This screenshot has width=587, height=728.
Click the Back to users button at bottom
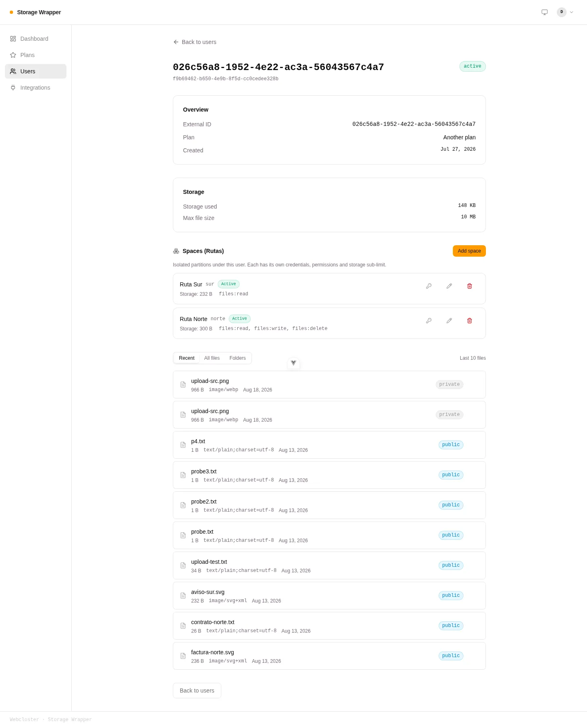pyautogui.click(x=197, y=691)
